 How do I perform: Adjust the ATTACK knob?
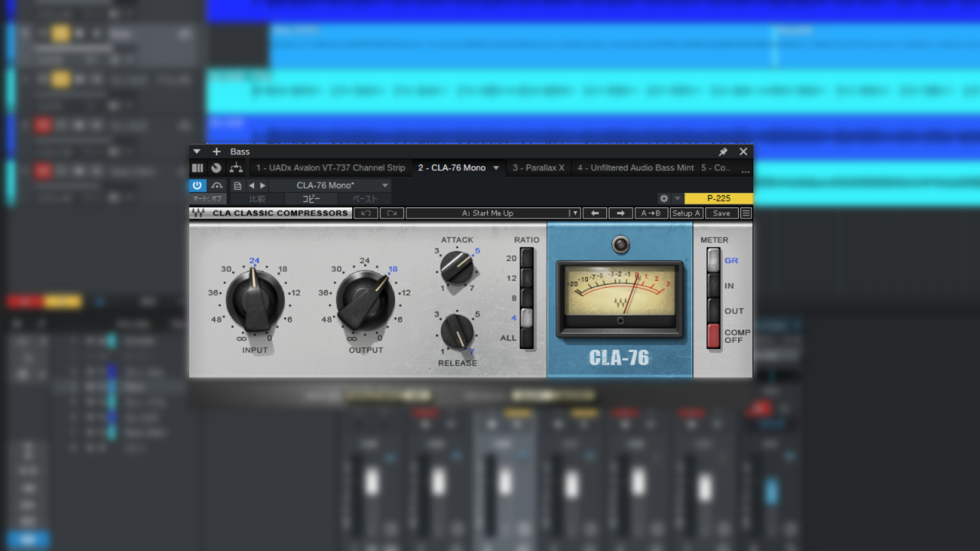click(x=457, y=267)
